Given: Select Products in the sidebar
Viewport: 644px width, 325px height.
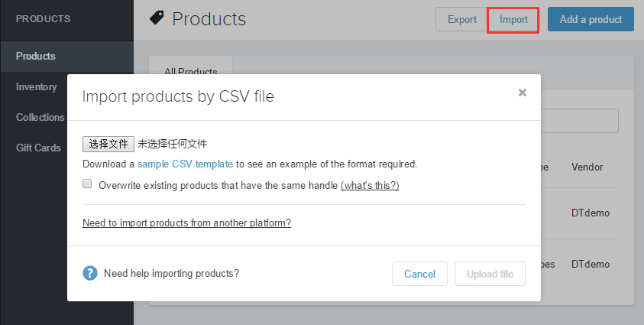Looking at the screenshot, I should point(36,56).
